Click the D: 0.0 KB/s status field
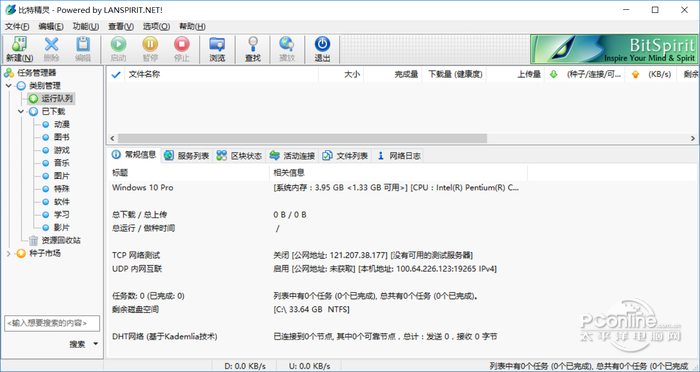This screenshot has width=700, height=372. (245, 366)
